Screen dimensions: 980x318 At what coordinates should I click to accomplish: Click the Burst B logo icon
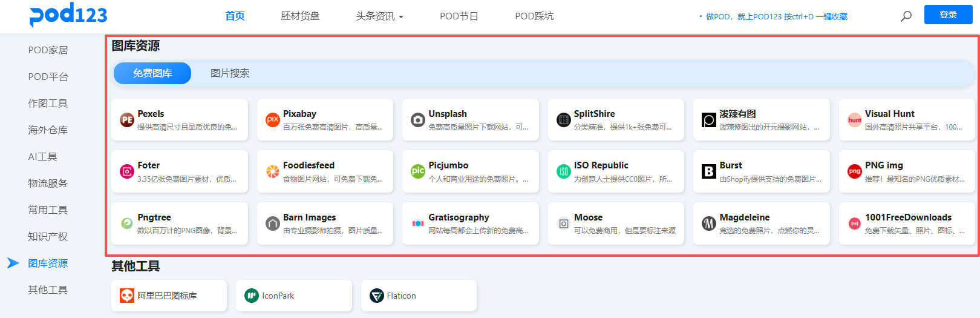[709, 171]
